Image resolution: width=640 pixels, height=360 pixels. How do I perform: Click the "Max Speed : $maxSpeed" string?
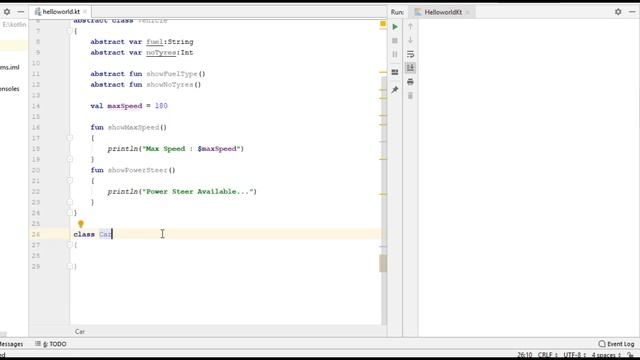[x=191, y=149]
